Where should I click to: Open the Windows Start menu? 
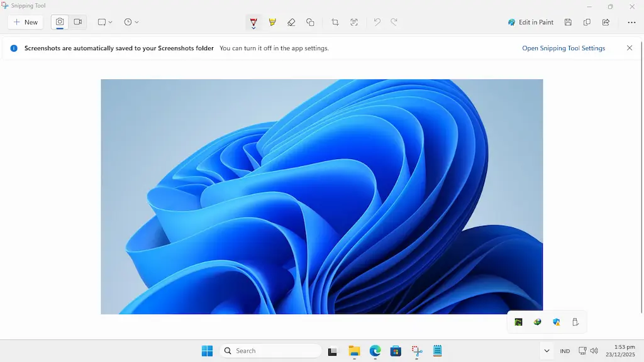pos(208,351)
